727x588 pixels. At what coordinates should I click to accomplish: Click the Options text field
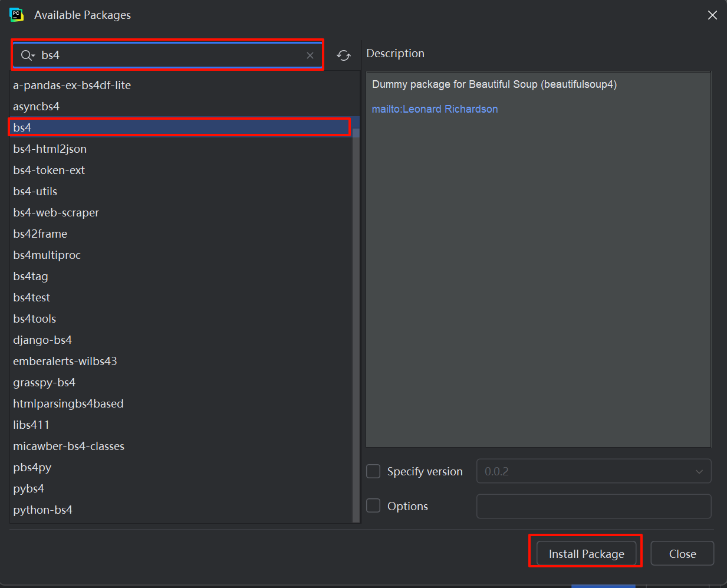(594, 506)
